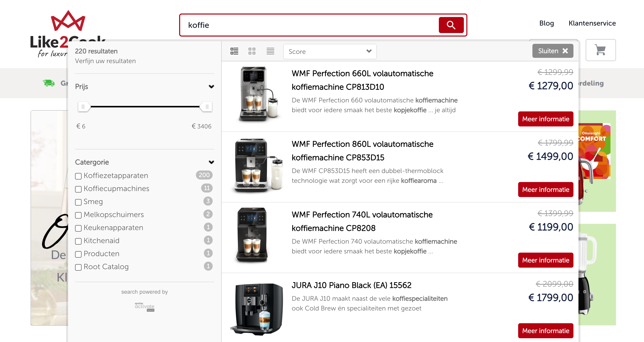Tick the Melkopschuimers checkbox

coord(78,215)
